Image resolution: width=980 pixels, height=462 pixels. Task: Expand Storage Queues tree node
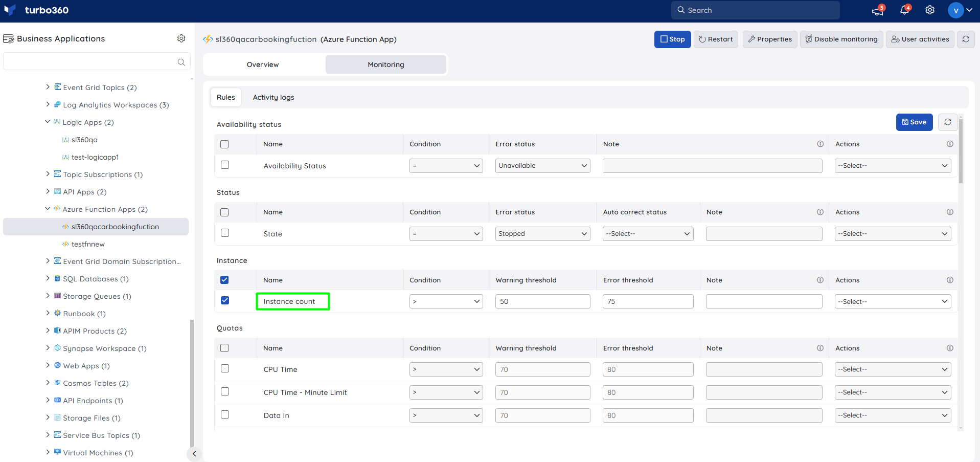[x=48, y=296]
